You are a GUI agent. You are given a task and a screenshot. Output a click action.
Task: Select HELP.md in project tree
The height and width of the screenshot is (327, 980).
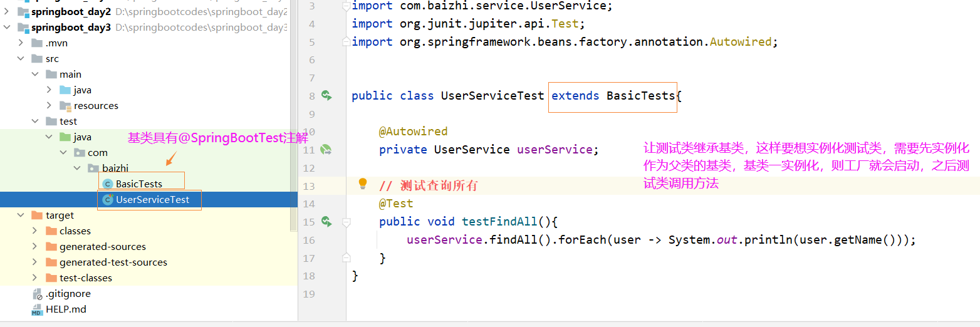point(66,309)
